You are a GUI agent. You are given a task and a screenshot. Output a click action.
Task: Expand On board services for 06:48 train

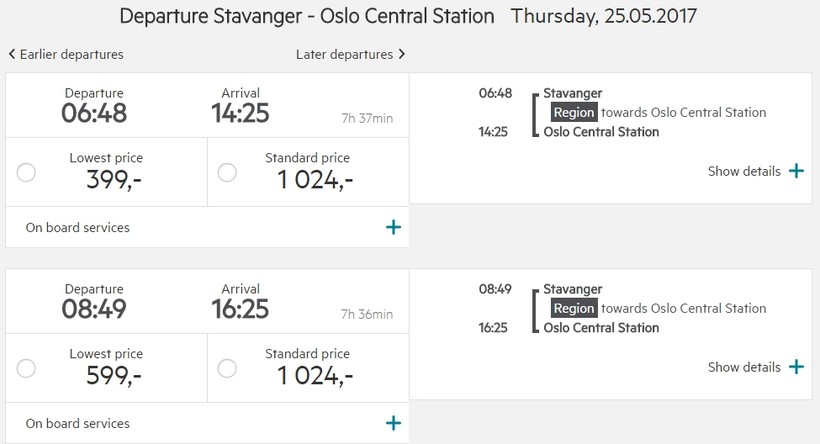(x=78, y=227)
